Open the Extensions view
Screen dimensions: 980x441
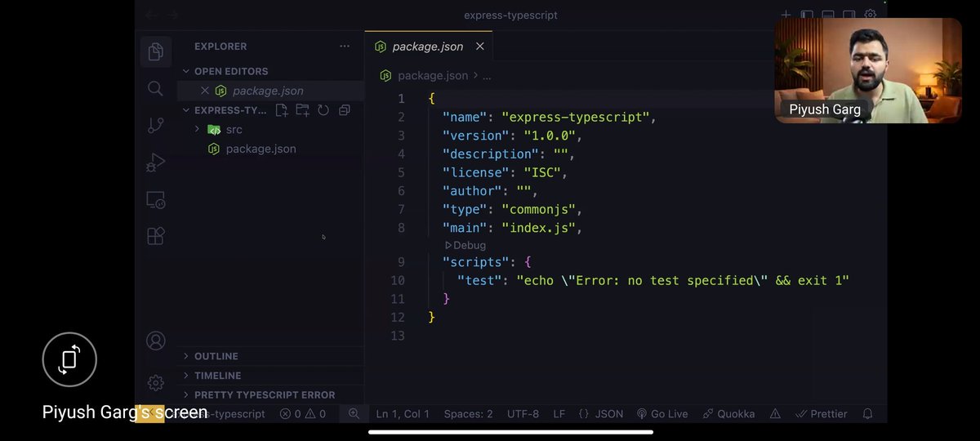tap(155, 236)
